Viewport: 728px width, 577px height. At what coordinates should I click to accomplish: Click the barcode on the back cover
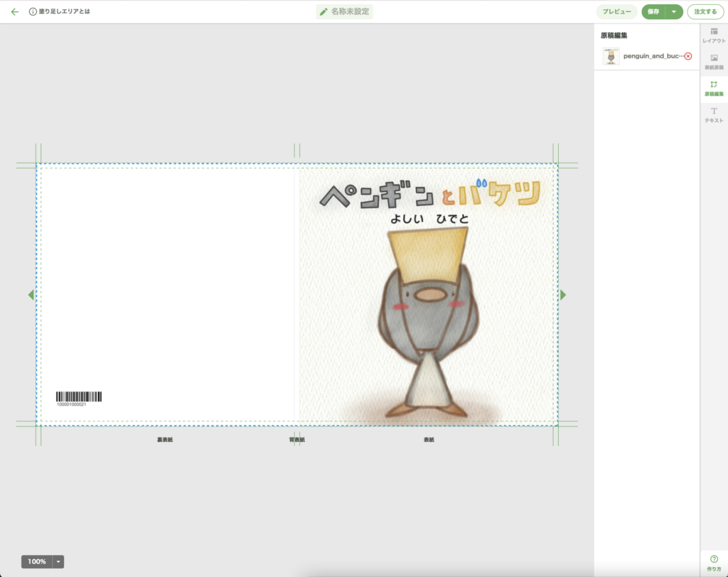tap(79, 397)
